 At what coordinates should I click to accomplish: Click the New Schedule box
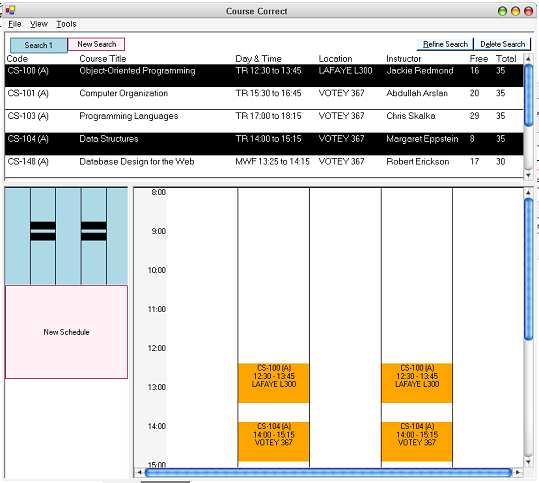pos(66,332)
